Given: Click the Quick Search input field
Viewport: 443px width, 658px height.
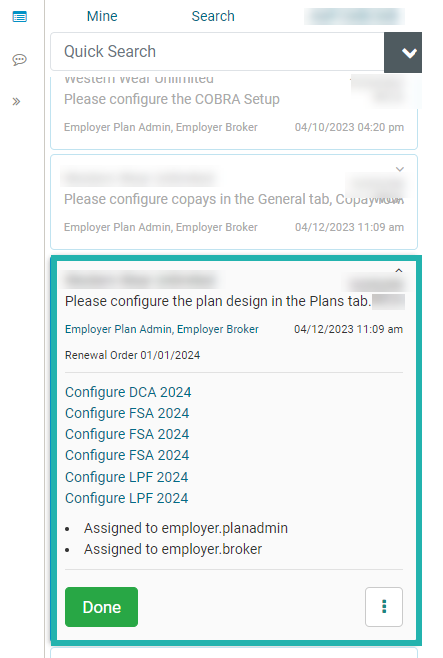Looking at the screenshot, I should (x=217, y=52).
